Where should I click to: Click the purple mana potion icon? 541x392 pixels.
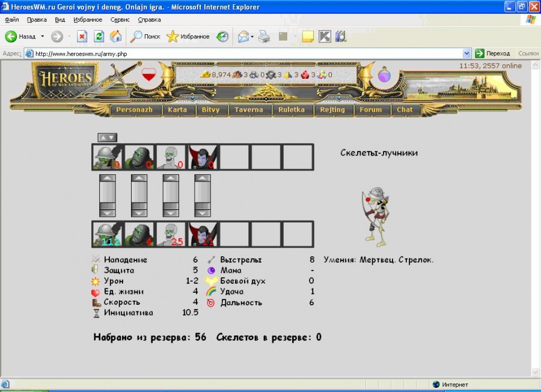tap(384, 75)
